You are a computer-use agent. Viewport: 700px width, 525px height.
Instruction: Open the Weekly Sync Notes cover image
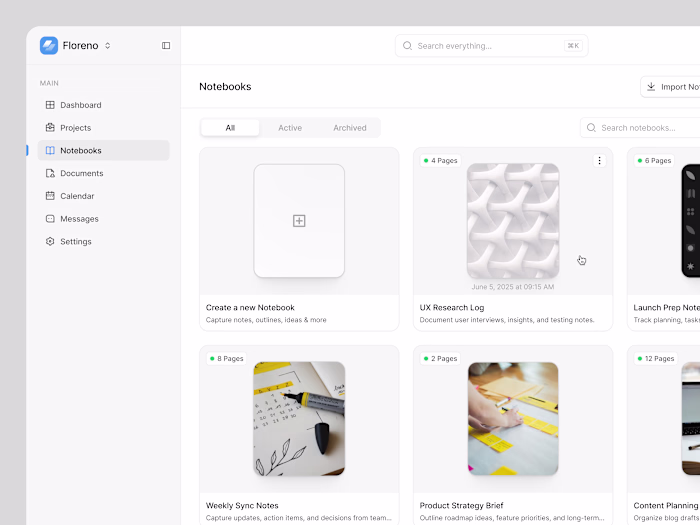299,419
